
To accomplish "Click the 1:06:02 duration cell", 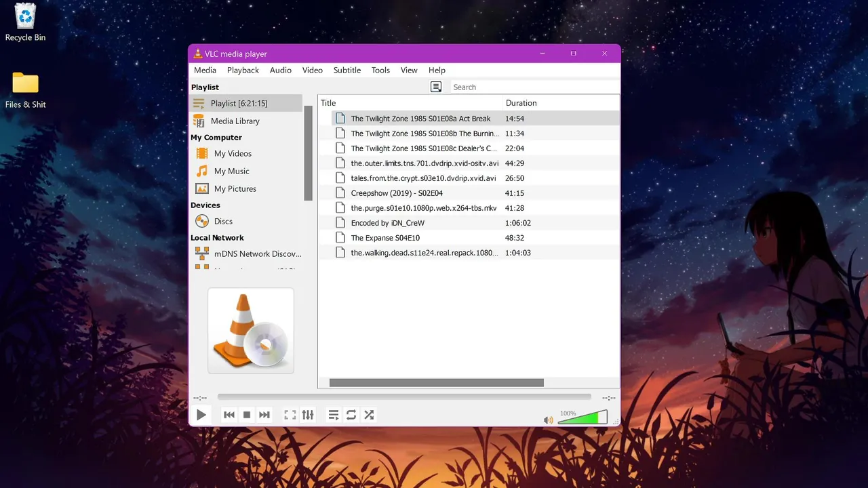I will pyautogui.click(x=517, y=223).
